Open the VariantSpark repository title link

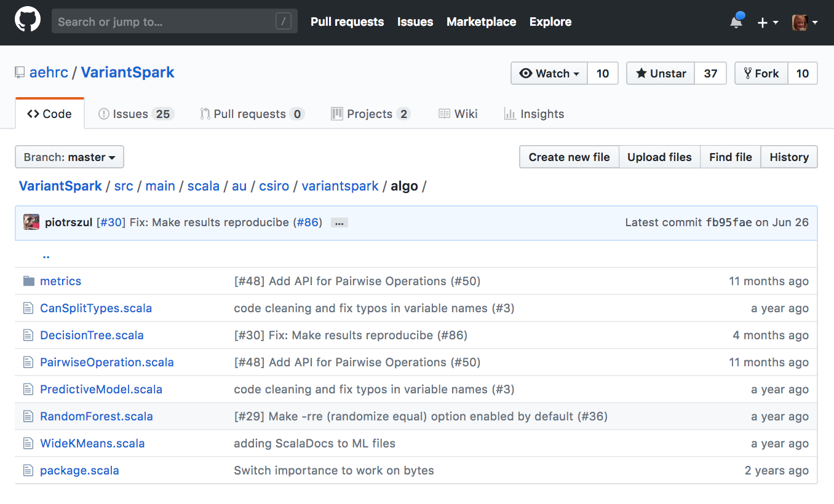point(128,73)
